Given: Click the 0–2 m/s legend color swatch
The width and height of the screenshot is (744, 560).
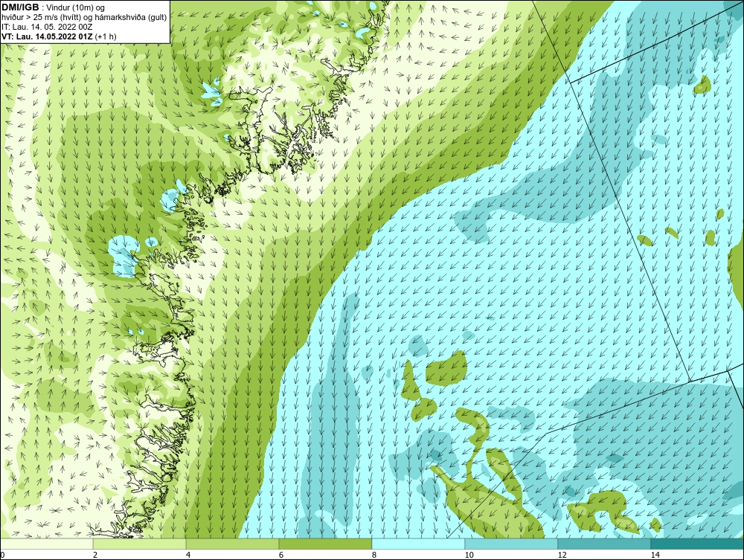Looking at the screenshot, I should pos(46,544).
